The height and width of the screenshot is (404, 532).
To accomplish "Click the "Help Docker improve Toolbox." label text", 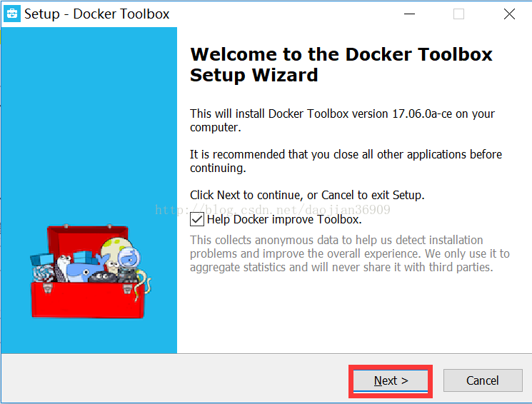I will tap(284, 219).
